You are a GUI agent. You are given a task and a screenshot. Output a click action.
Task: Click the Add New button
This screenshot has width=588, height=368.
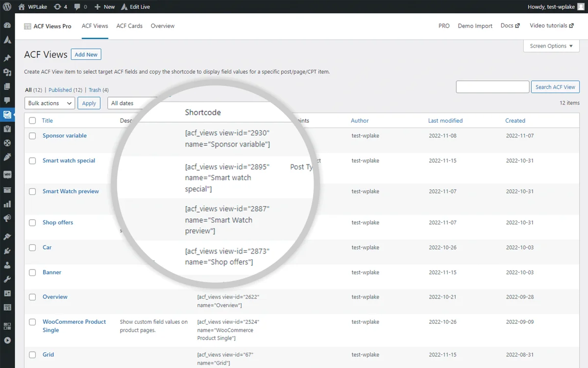86,54
